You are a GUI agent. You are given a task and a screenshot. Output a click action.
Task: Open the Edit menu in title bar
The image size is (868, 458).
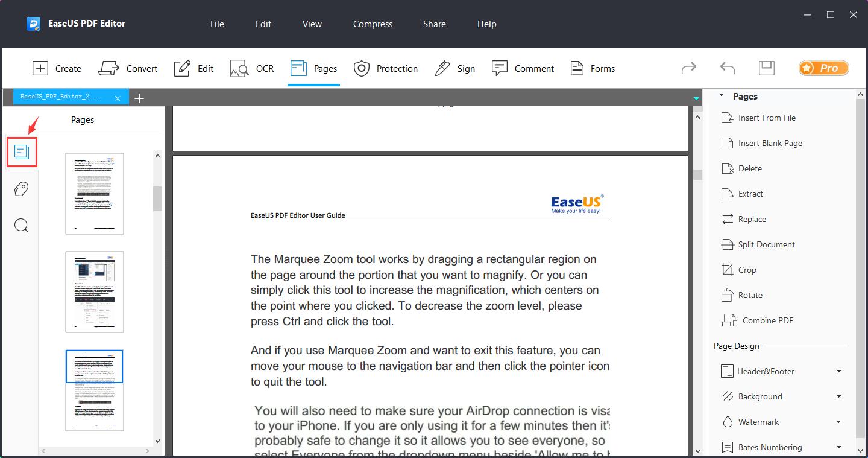click(263, 24)
